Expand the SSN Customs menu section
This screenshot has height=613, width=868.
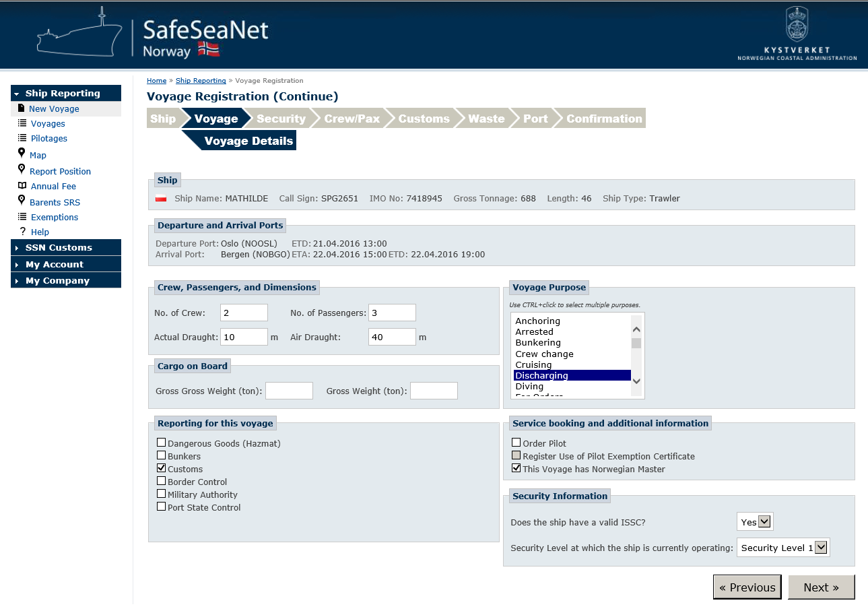click(66, 247)
